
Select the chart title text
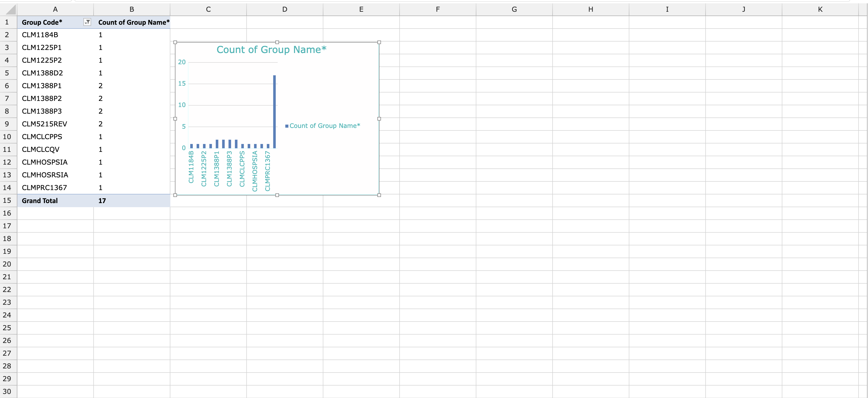tap(271, 49)
